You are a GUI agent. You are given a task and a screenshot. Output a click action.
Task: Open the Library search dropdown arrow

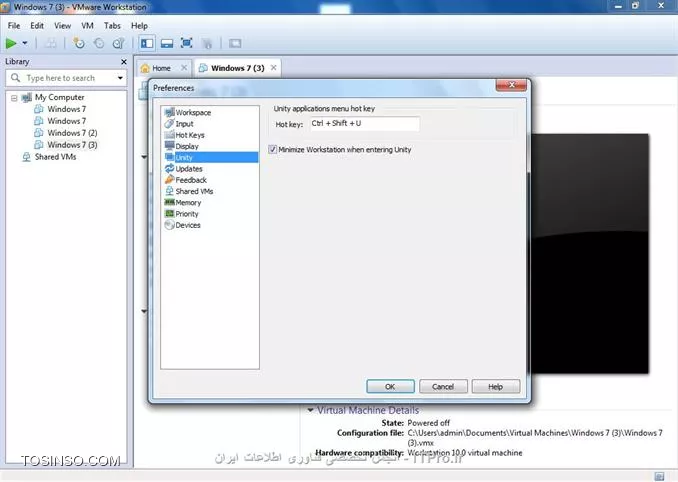(120, 78)
